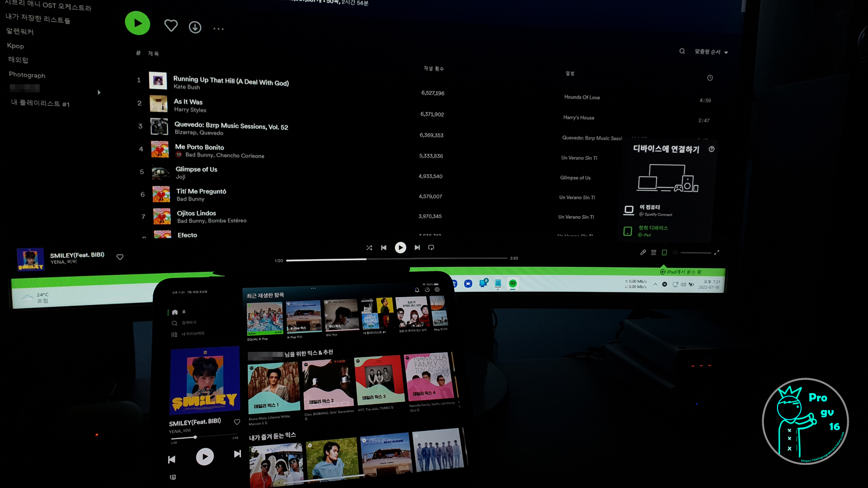The height and width of the screenshot is (488, 868).
Task: Search within the playlist using the magnifier icon
Action: coord(682,51)
